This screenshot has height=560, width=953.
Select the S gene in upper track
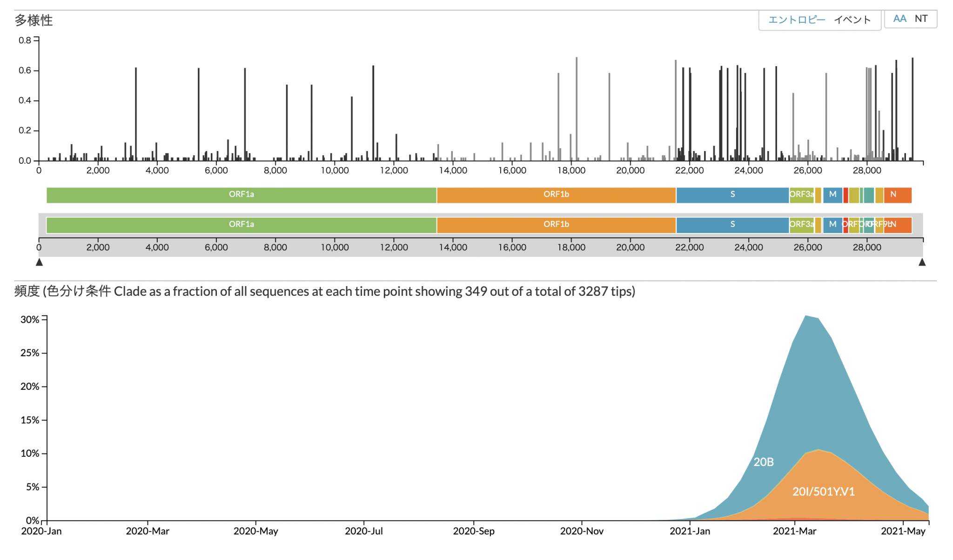pyautogui.click(x=732, y=195)
